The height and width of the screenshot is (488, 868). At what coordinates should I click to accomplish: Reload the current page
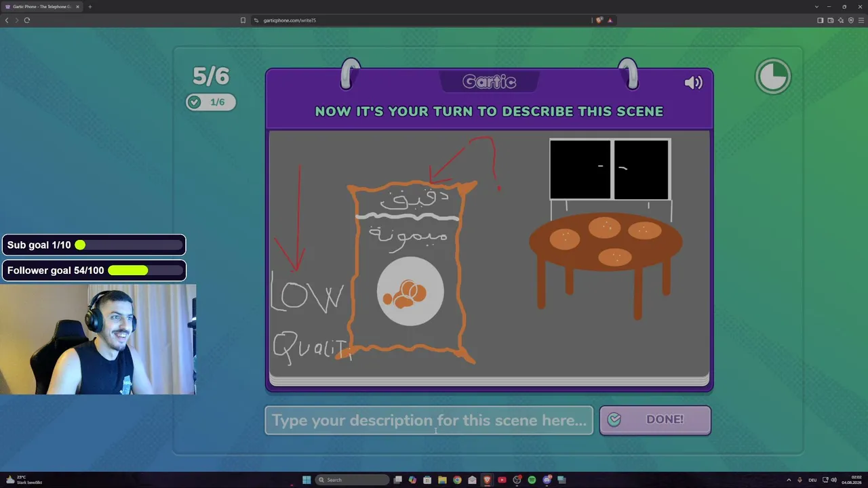click(x=27, y=20)
